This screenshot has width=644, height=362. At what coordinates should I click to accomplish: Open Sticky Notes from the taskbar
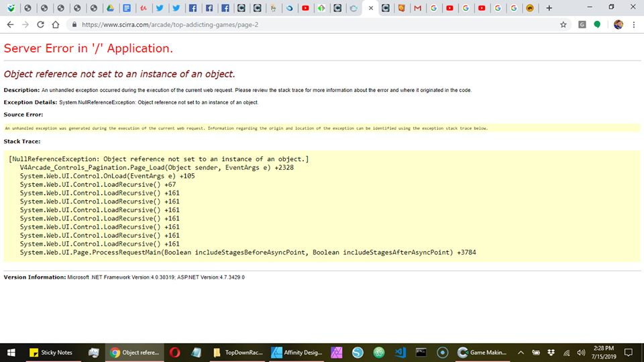tap(51, 352)
